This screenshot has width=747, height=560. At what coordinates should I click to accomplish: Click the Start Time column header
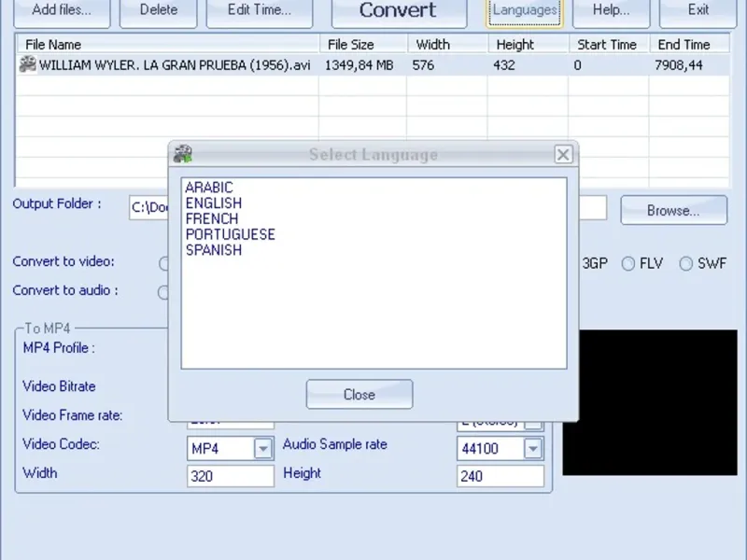[x=609, y=44]
